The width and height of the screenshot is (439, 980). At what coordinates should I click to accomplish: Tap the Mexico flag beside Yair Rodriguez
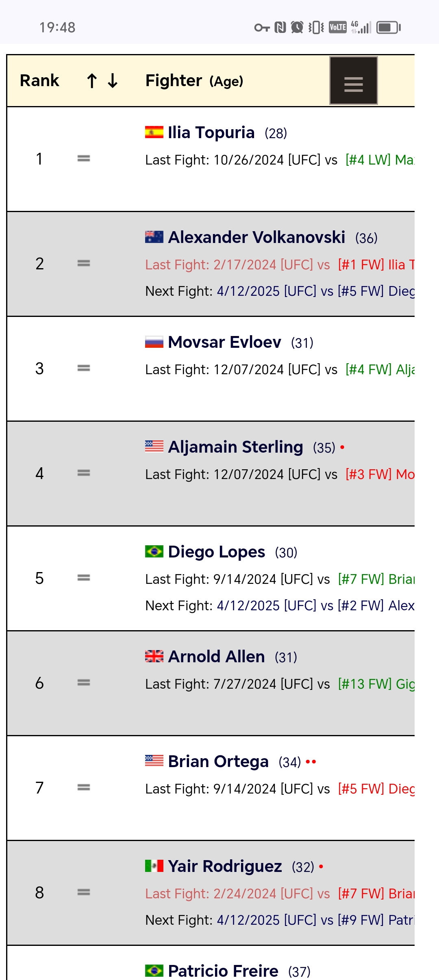point(154,866)
